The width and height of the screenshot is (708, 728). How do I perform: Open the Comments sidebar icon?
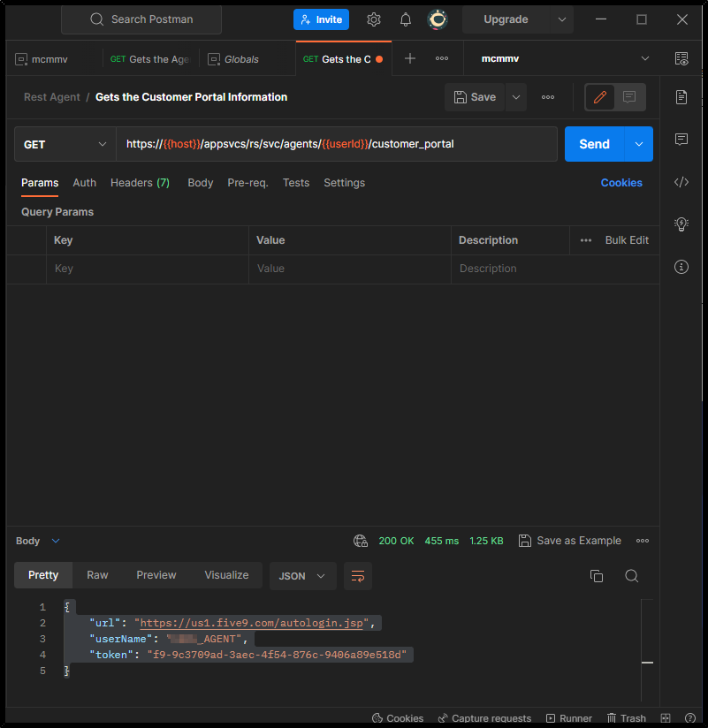[x=681, y=140]
